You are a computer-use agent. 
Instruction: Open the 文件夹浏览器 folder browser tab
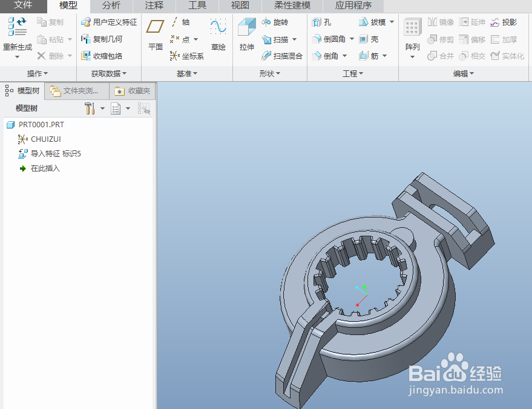77,91
